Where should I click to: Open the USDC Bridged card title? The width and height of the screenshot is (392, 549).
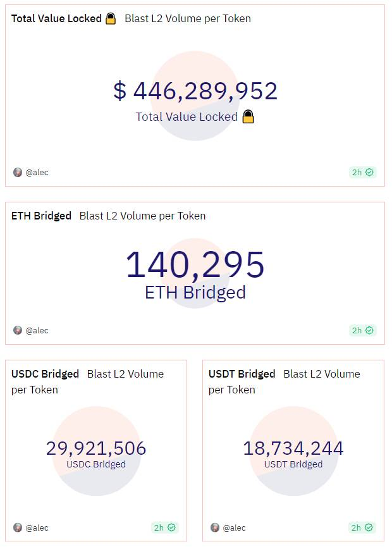click(45, 374)
